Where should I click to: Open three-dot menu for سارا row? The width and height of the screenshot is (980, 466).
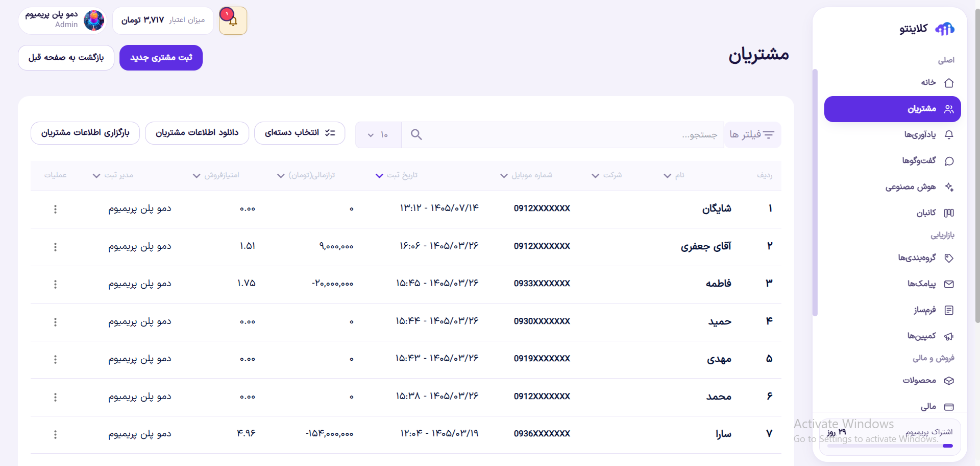[x=55, y=434]
